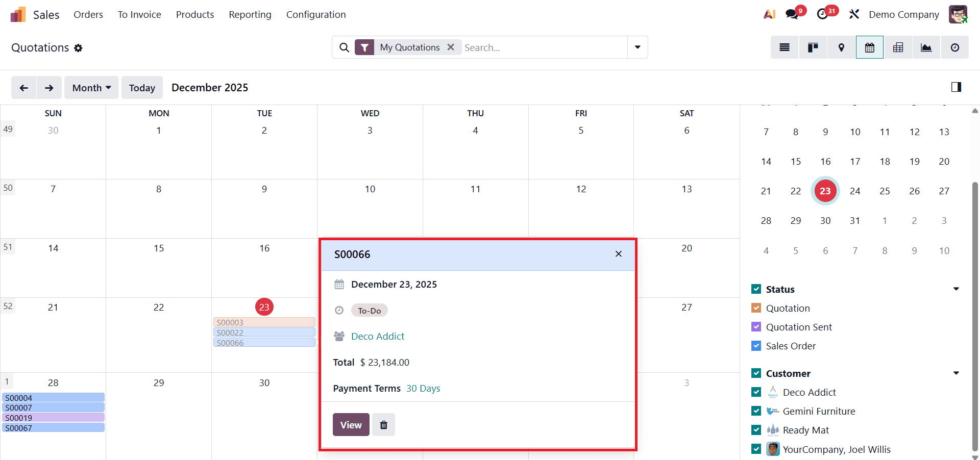The height and width of the screenshot is (460, 980).
Task: Open the Activity view
Action: coord(954,47)
